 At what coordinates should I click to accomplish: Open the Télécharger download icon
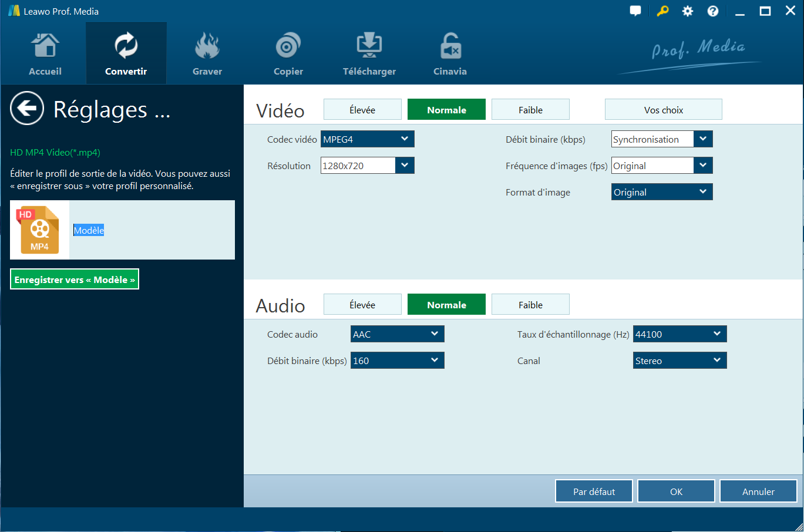pos(369,46)
